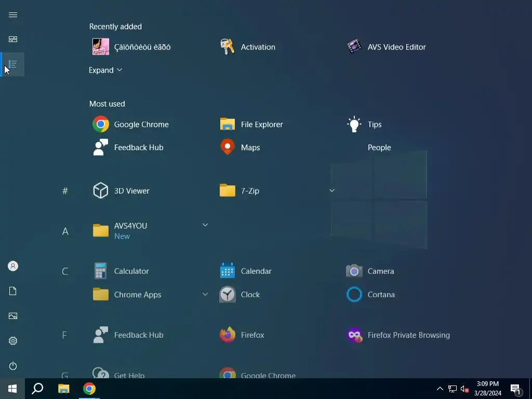Switch to Pinned tiles view
The width and height of the screenshot is (532, 399).
(13, 39)
